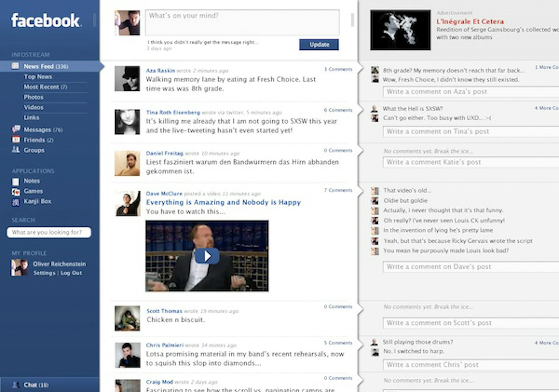Expand 3 Comments on Aza's post

tap(338, 69)
